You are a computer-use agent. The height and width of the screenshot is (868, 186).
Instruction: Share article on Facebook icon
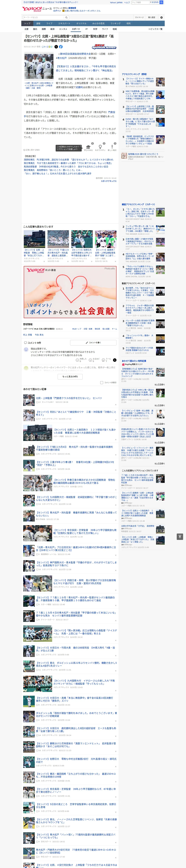(x=61, y=47)
